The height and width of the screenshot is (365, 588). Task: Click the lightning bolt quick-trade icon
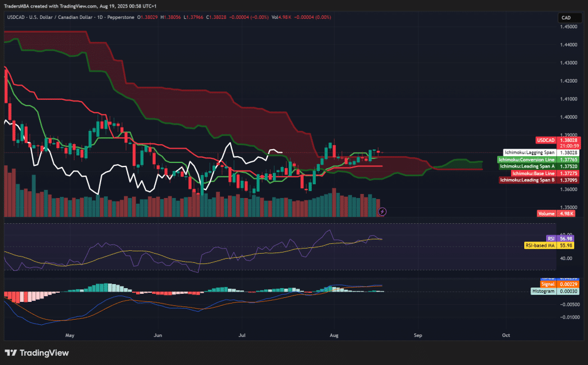coord(381,212)
